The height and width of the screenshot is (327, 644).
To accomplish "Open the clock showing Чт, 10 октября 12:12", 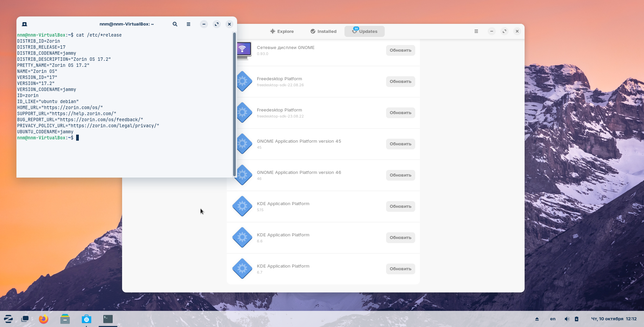I will pyautogui.click(x=614, y=319).
